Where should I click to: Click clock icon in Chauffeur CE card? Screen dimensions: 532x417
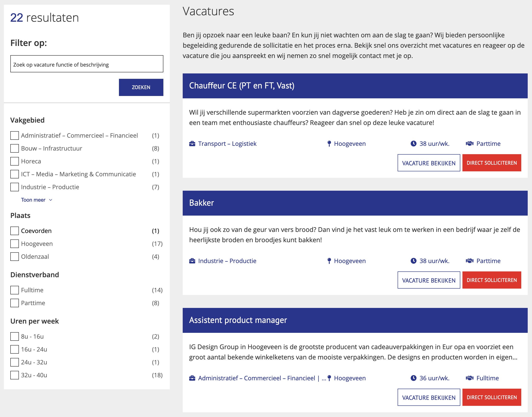[x=413, y=144]
